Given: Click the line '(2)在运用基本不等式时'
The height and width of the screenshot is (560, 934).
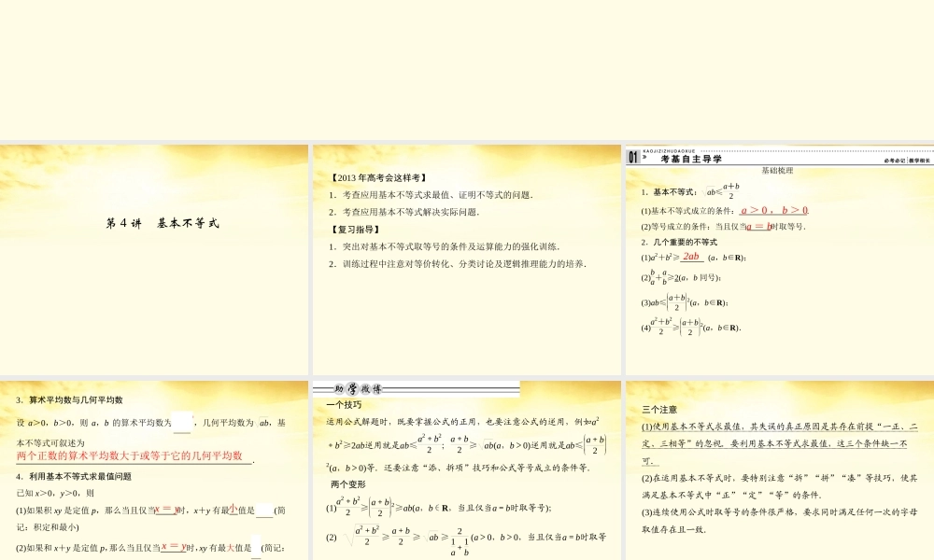Looking at the screenshot, I should [779, 478].
